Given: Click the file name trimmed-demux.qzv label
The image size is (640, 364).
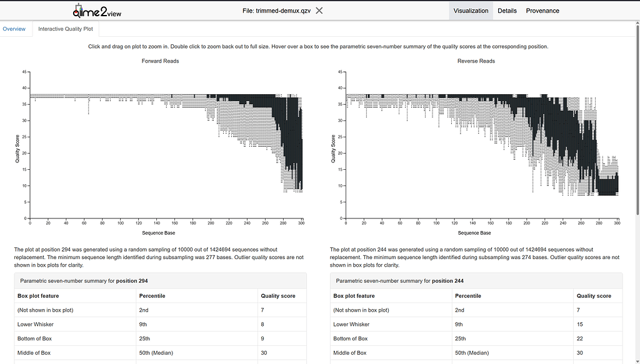Looking at the screenshot, I should [276, 11].
